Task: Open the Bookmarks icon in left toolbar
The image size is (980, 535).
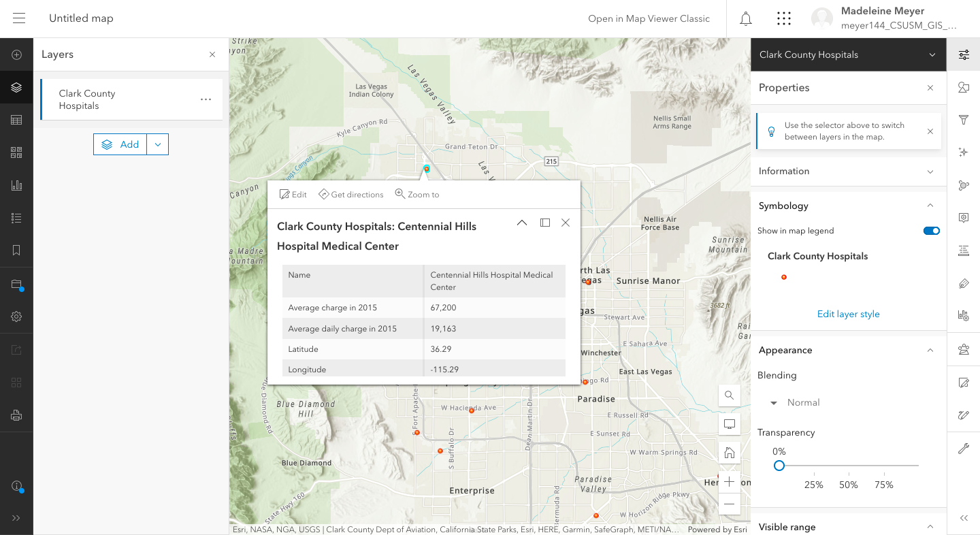Action: click(x=16, y=250)
